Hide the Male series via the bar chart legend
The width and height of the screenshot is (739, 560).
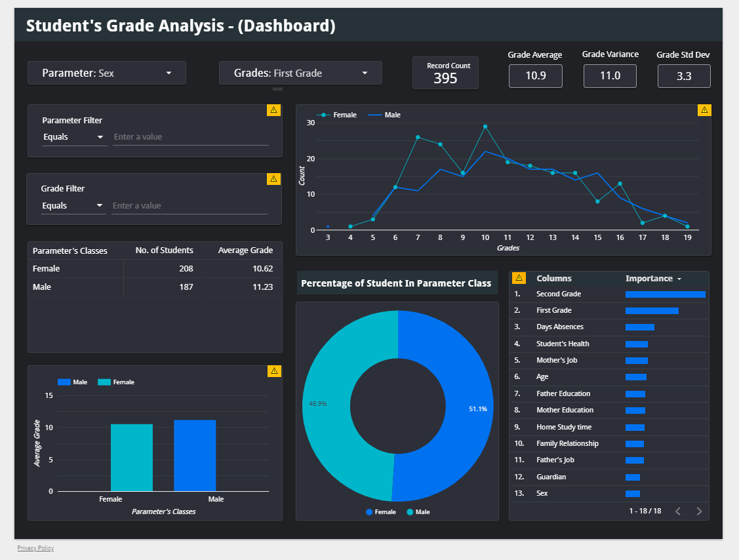pos(75,382)
